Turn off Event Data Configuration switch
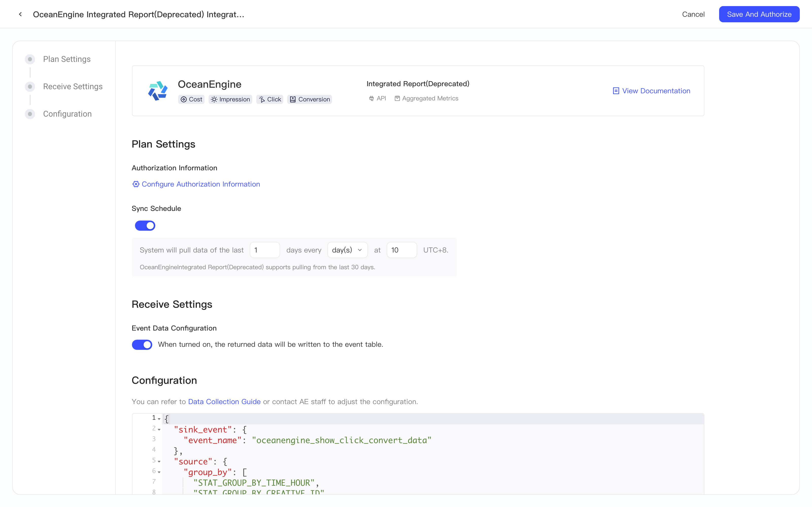Image resolution: width=812 pixels, height=507 pixels. 142,344
